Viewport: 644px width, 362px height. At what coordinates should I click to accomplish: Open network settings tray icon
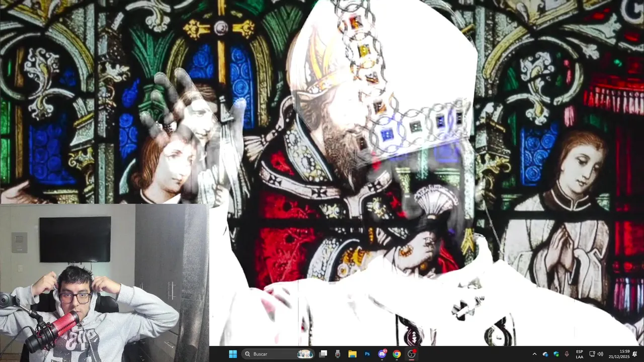click(592, 354)
